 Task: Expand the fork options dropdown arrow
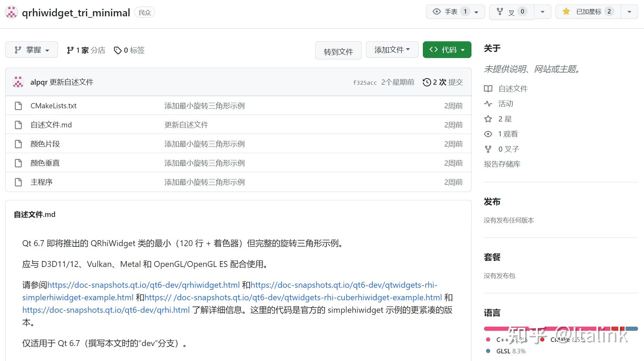pos(543,12)
